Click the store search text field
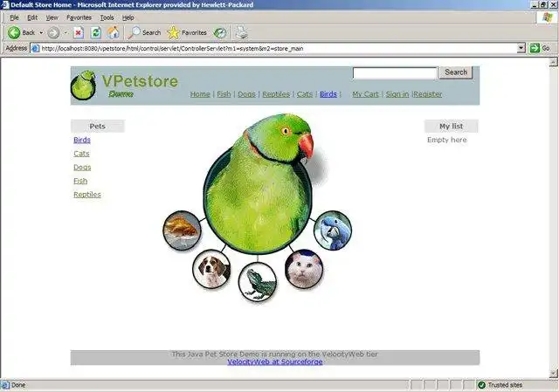Screen dimensions: 559x392 coord(395,73)
